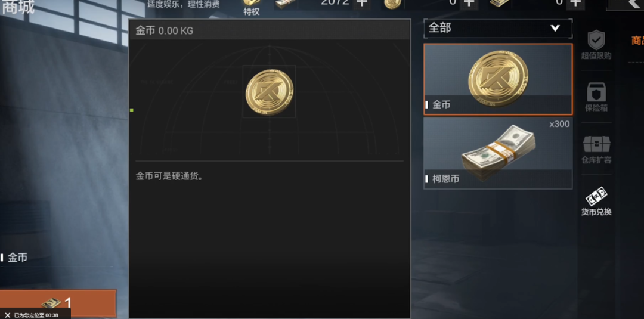Click gold coin icon in top bar

(x=392, y=4)
